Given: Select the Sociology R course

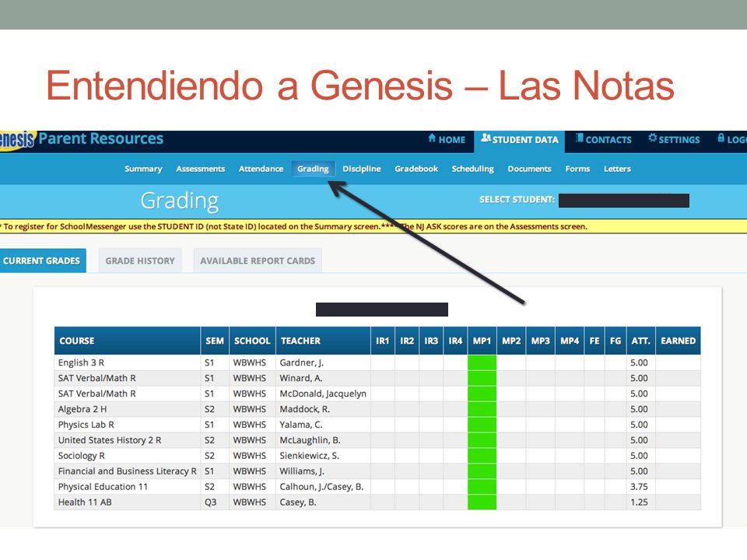Looking at the screenshot, I should click(82, 456).
